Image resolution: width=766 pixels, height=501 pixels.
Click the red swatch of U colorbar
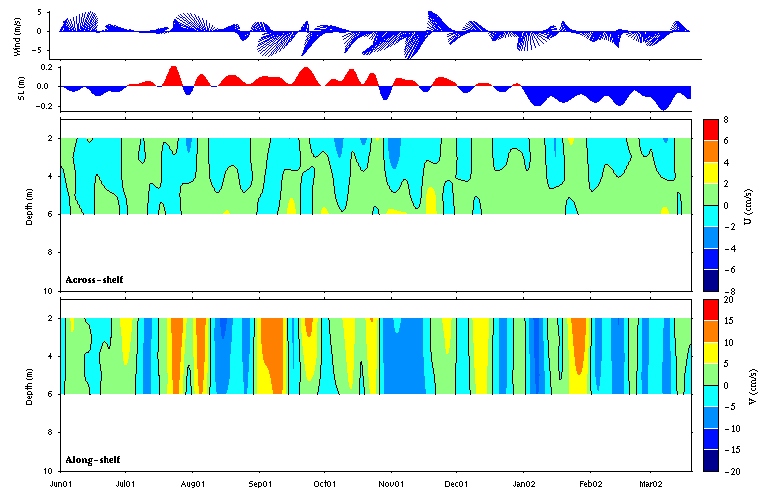pyautogui.click(x=711, y=130)
